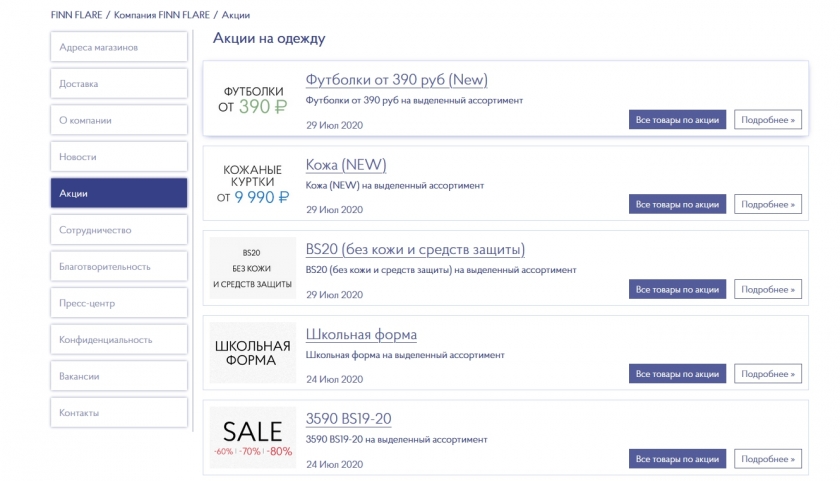The width and height of the screenshot is (840, 481).
Task: Click Подробнее » for the Кожа (NEW) promo
Action: [x=768, y=204]
